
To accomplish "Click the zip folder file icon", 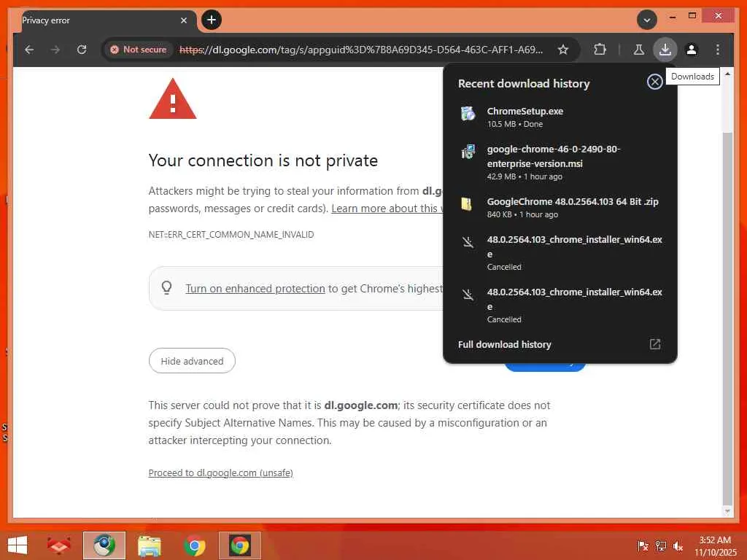I will [x=467, y=204].
